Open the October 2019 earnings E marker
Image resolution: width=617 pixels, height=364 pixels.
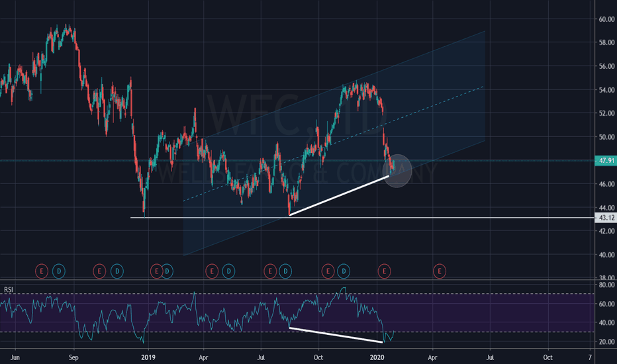click(x=328, y=271)
